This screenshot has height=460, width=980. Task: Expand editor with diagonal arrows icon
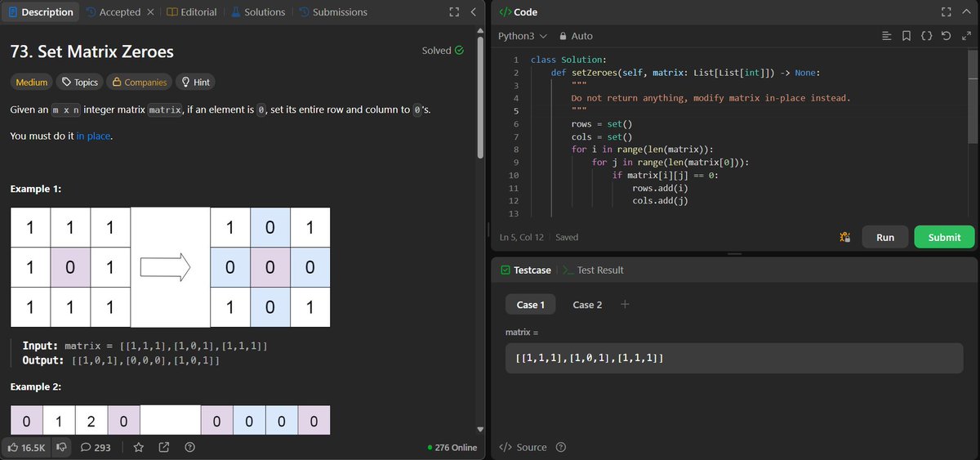966,36
